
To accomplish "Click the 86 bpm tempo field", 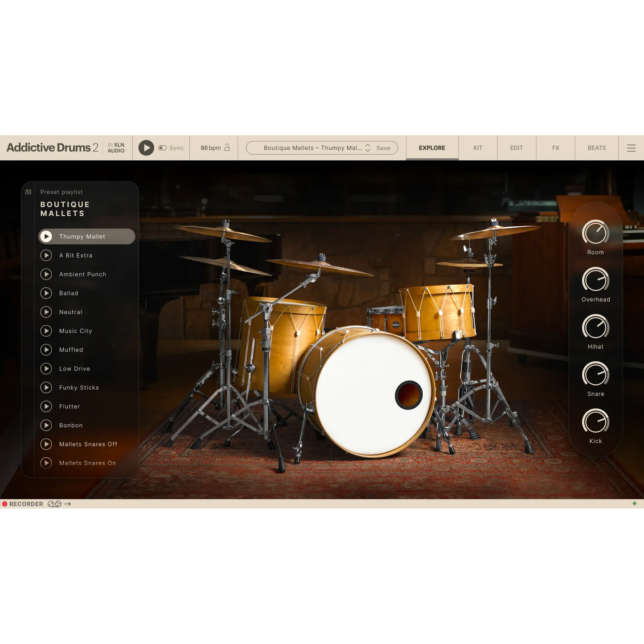I will click(x=210, y=148).
